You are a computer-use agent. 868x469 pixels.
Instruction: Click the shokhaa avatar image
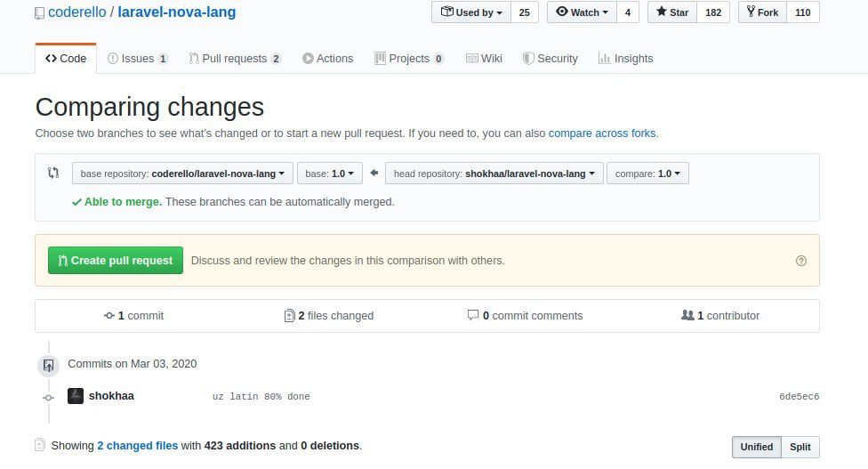pyautogui.click(x=76, y=396)
